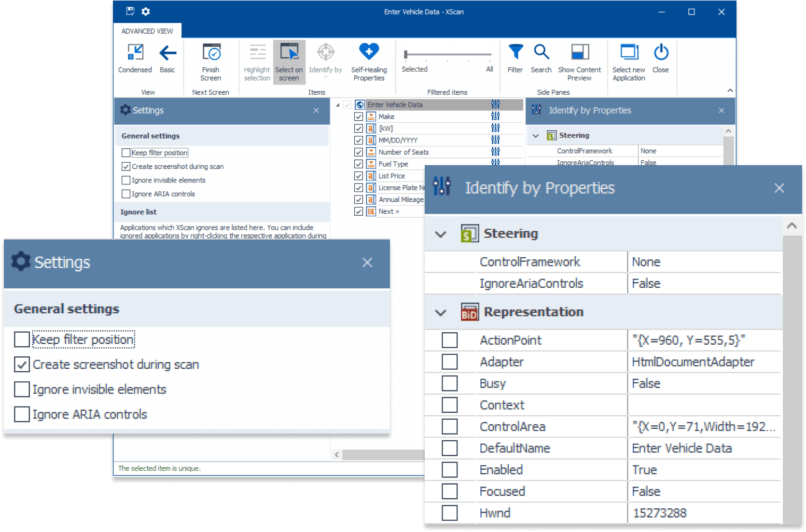Screen dimensions: 806x532
Task: Click Basic to return to basic view
Action: [x=167, y=58]
